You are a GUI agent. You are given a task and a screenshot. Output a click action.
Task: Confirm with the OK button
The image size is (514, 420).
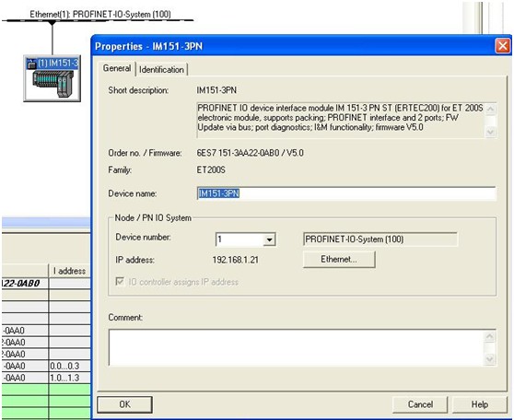tap(124, 404)
